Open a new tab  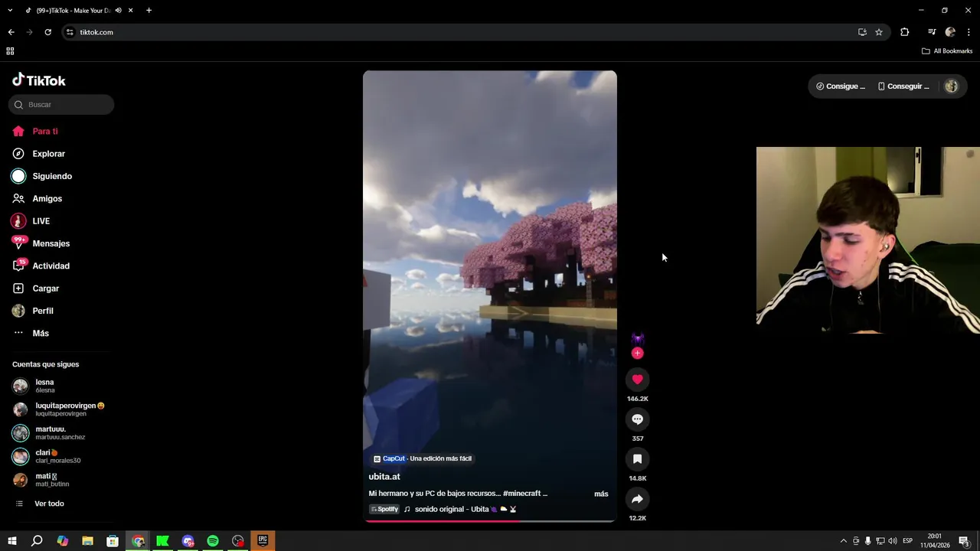[x=149, y=11]
